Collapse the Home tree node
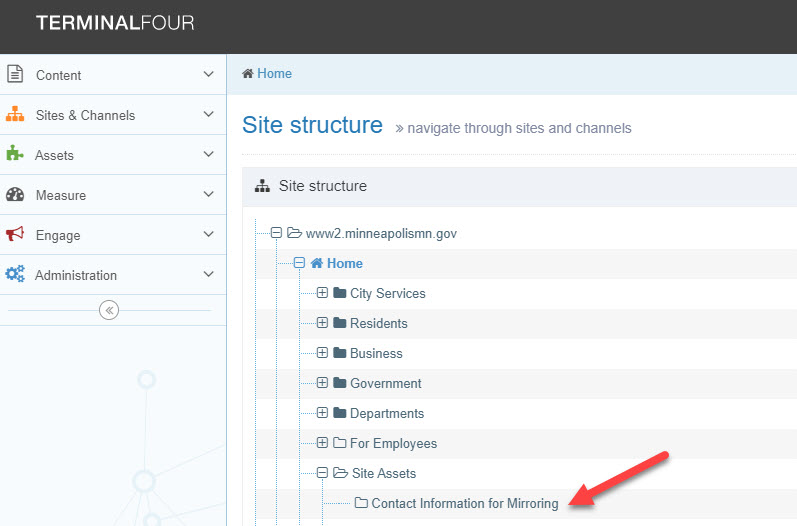This screenshot has width=797, height=526. click(299, 263)
